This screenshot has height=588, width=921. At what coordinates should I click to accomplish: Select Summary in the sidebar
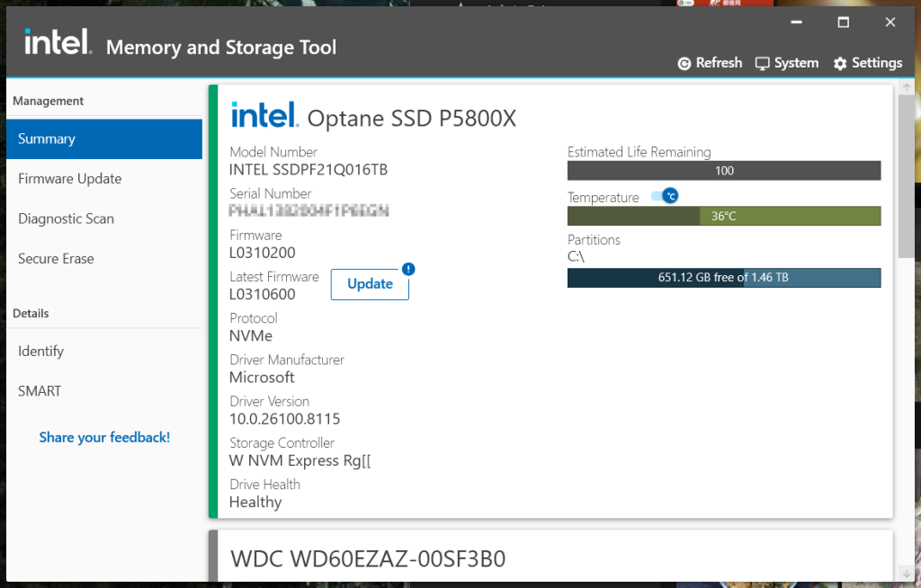tap(103, 138)
